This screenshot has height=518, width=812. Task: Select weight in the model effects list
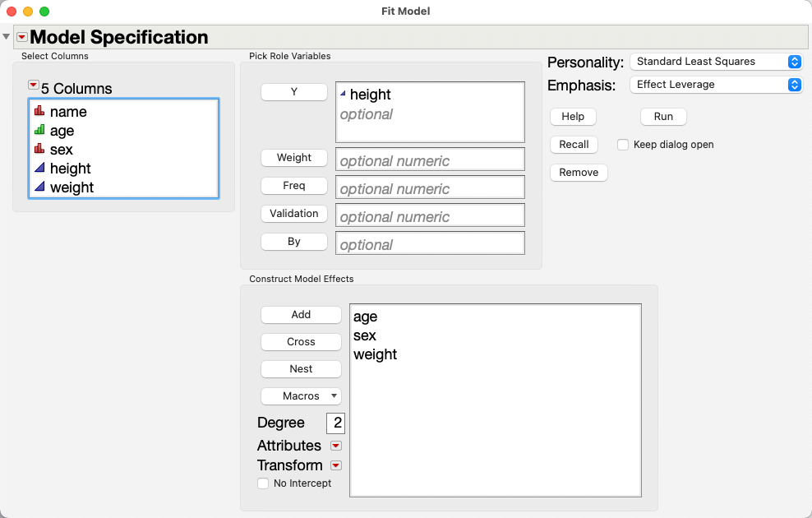[376, 354]
